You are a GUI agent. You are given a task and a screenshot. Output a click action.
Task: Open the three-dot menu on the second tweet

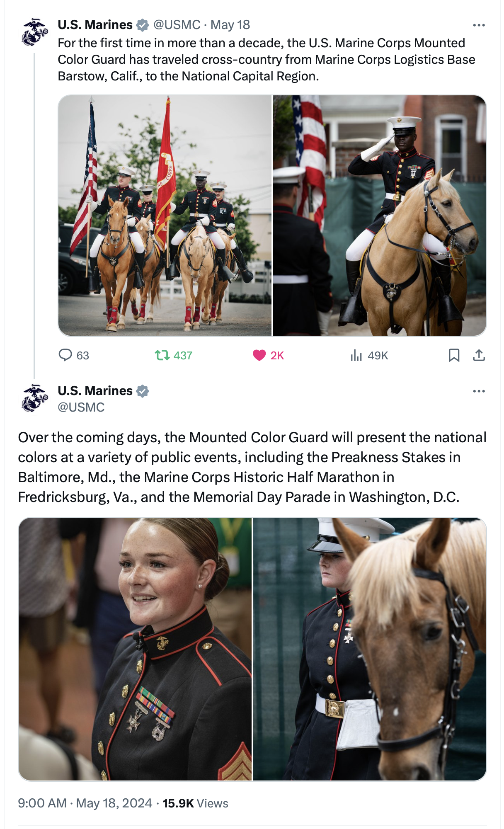tap(479, 391)
